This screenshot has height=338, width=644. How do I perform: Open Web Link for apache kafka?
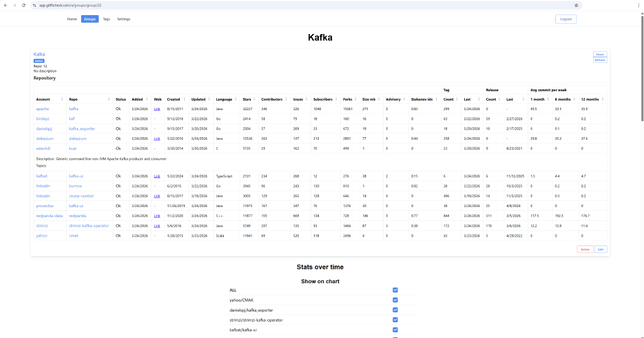pyautogui.click(x=157, y=109)
